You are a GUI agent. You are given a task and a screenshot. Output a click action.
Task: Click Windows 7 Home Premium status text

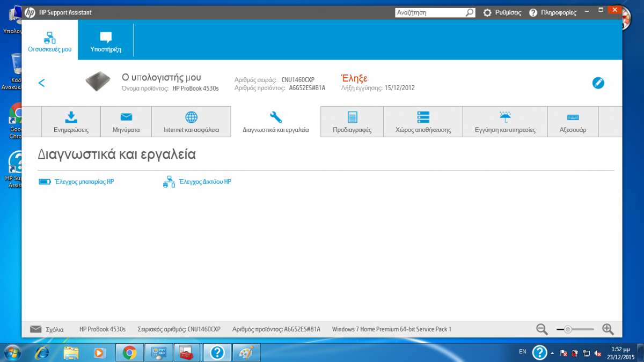pyautogui.click(x=392, y=329)
